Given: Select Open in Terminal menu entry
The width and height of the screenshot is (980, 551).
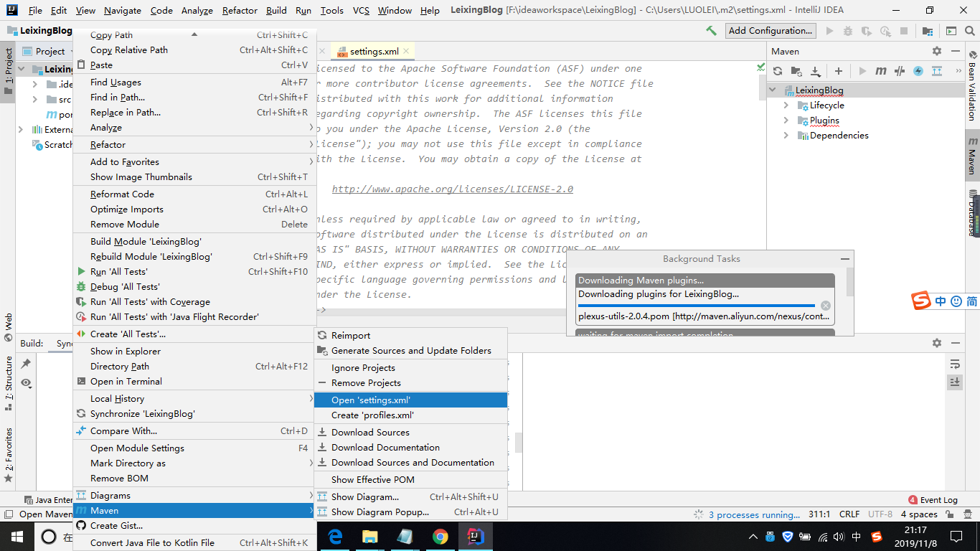Looking at the screenshot, I should 194,382.
